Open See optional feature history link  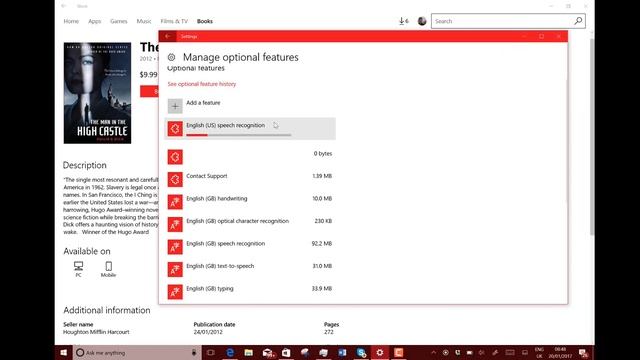point(202,84)
